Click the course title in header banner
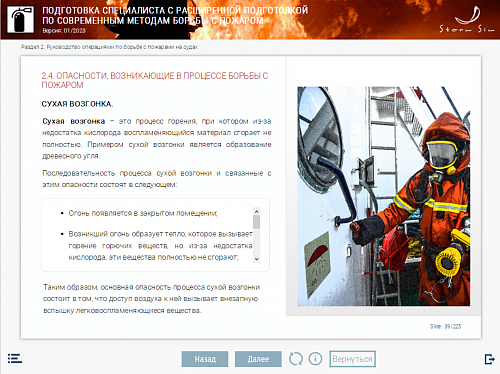500x374 pixels. 175,16
